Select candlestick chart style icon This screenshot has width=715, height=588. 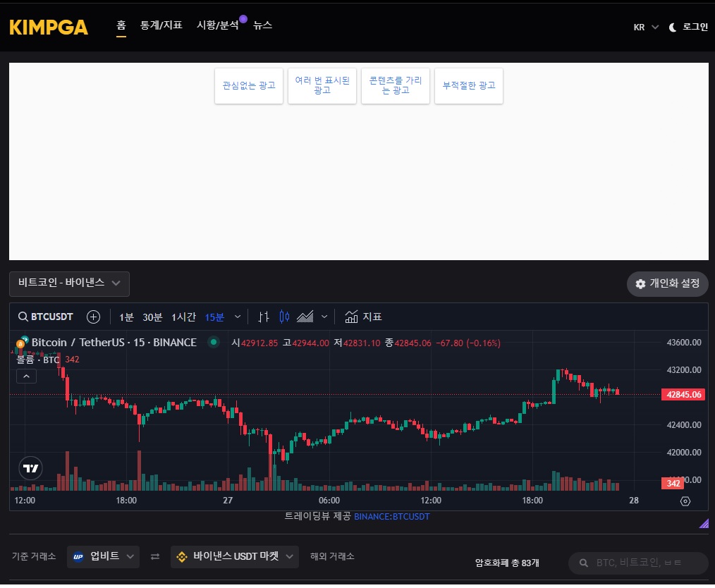pos(285,317)
